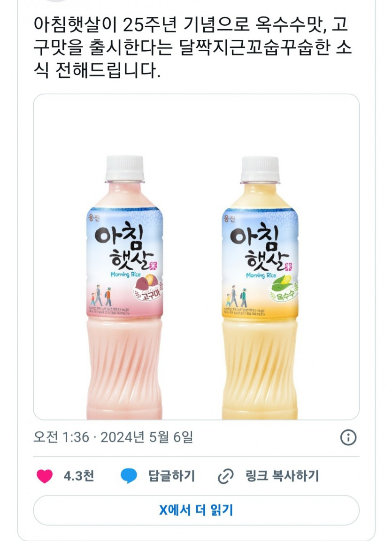Click the 링크 복사하기 copy link text
392x541 pixels.
pyautogui.click(x=282, y=476)
